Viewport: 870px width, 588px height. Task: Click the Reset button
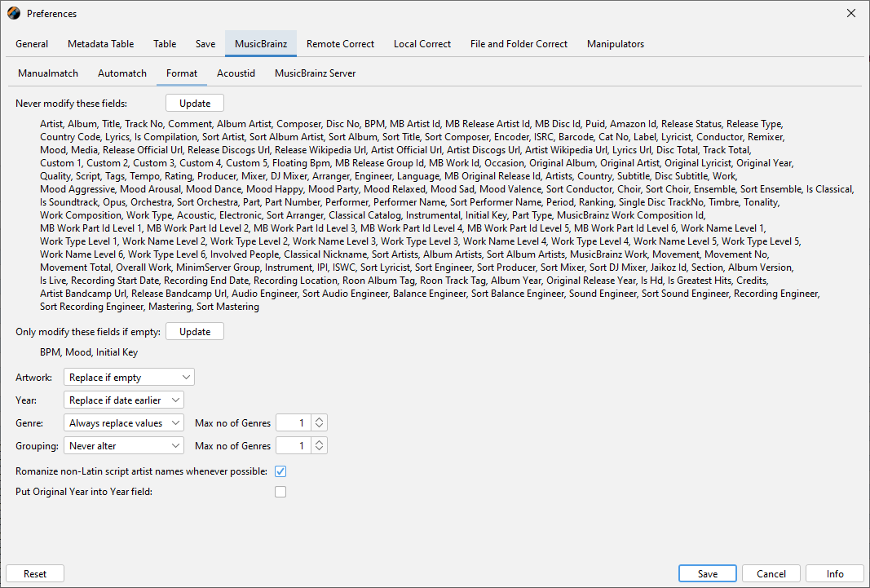click(35, 574)
